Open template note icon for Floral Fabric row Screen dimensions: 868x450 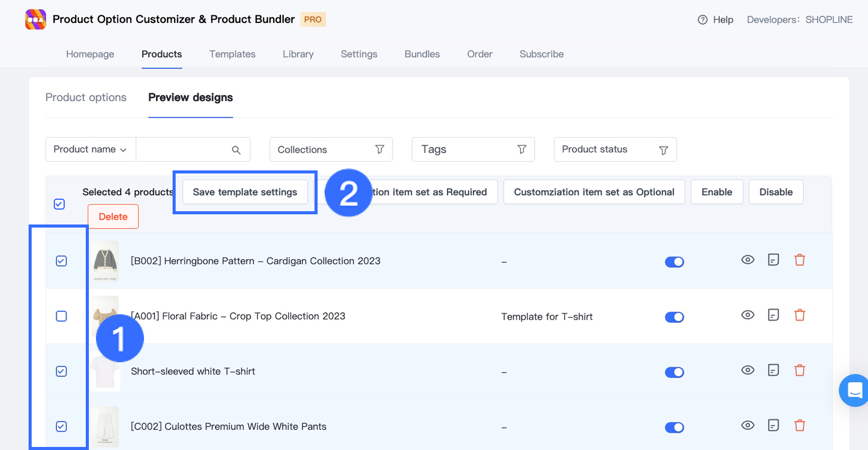(773, 315)
